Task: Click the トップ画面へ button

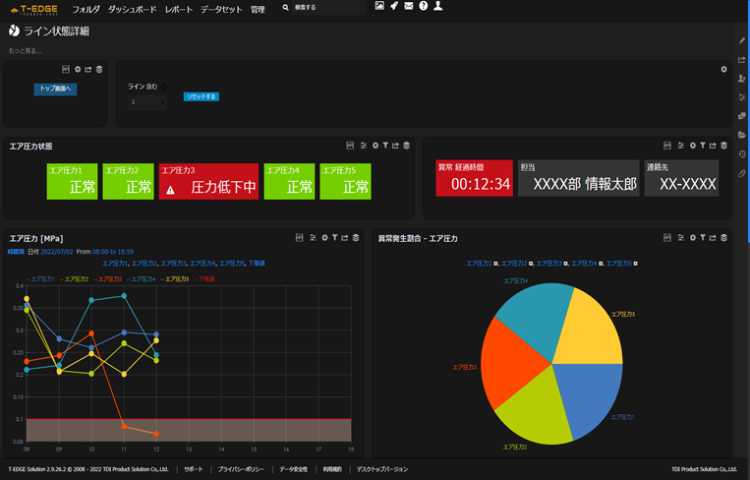Action: tap(55, 89)
